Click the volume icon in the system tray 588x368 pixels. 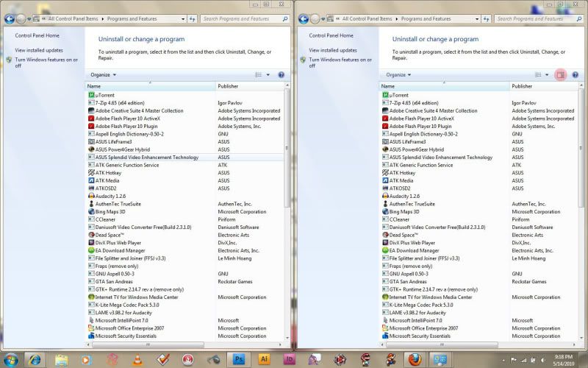542,361
